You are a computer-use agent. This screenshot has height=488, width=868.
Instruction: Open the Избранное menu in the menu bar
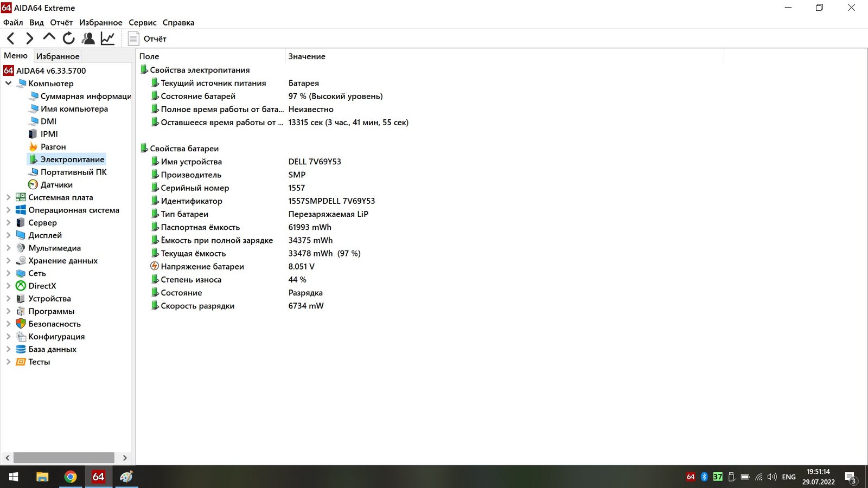(x=101, y=23)
